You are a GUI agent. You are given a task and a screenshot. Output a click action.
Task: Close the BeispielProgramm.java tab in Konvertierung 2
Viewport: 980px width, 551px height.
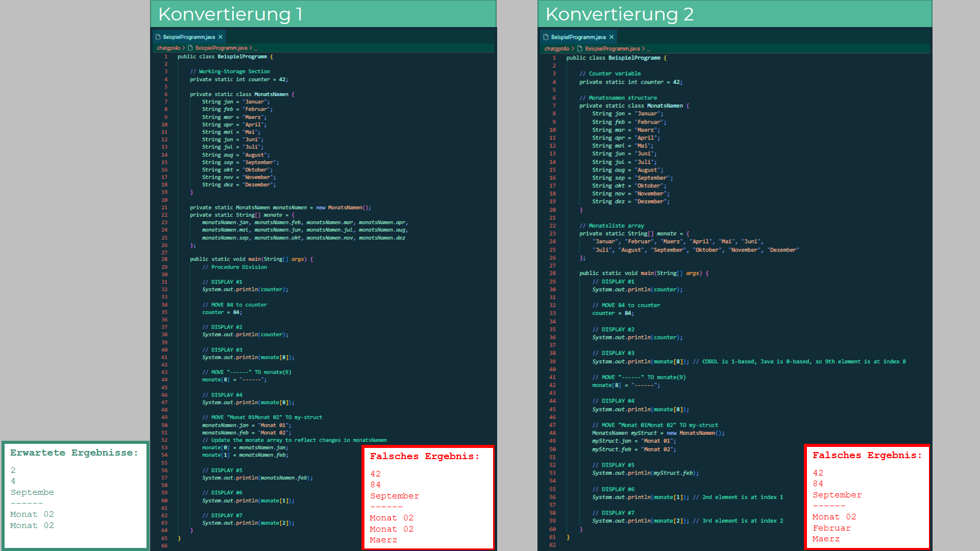(x=611, y=37)
